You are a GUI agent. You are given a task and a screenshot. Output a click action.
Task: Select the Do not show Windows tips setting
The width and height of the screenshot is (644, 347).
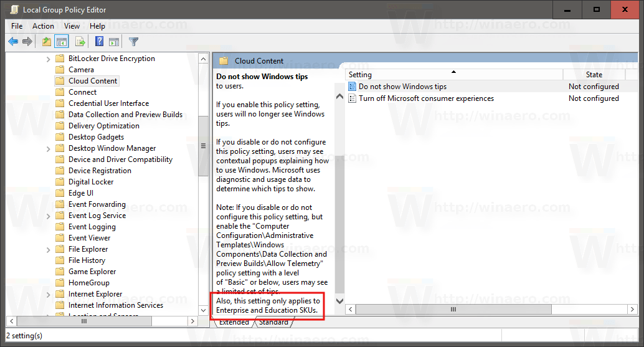pos(402,86)
